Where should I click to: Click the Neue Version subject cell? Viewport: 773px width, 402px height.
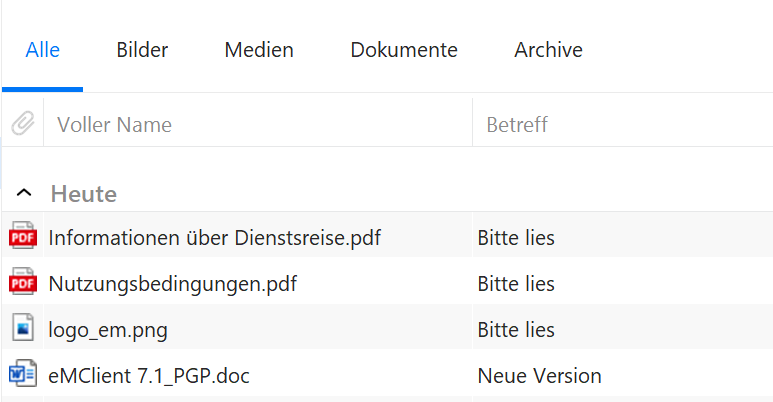pyautogui.click(x=539, y=376)
